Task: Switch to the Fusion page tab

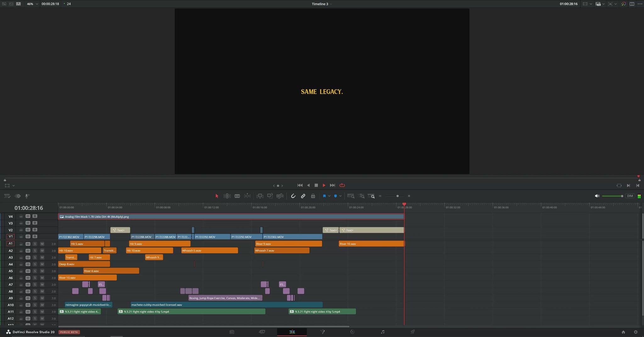Action: (322, 332)
